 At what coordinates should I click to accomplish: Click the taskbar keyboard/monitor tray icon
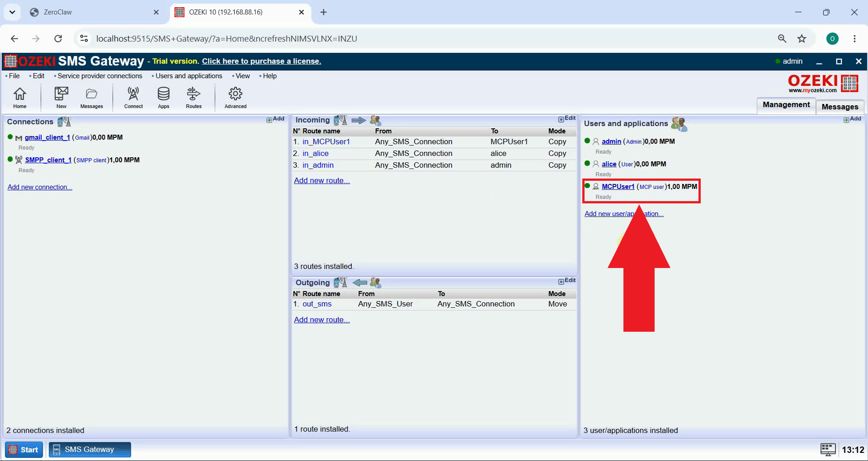tap(828, 450)
